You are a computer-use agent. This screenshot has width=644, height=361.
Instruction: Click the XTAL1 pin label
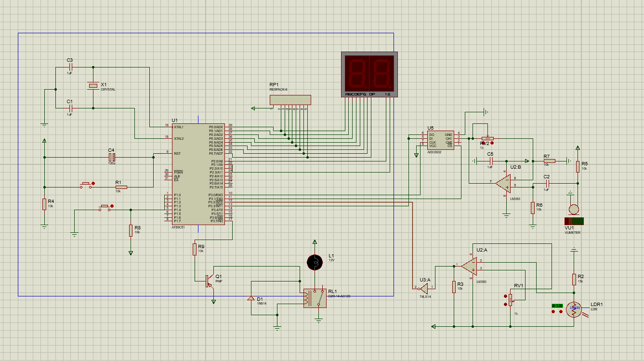point(179,127)
